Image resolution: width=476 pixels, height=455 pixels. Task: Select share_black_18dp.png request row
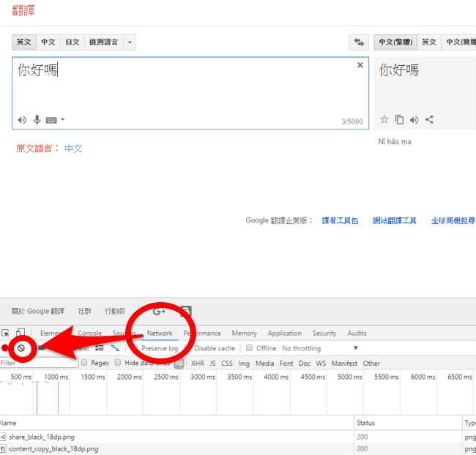(x=238, y=437)
